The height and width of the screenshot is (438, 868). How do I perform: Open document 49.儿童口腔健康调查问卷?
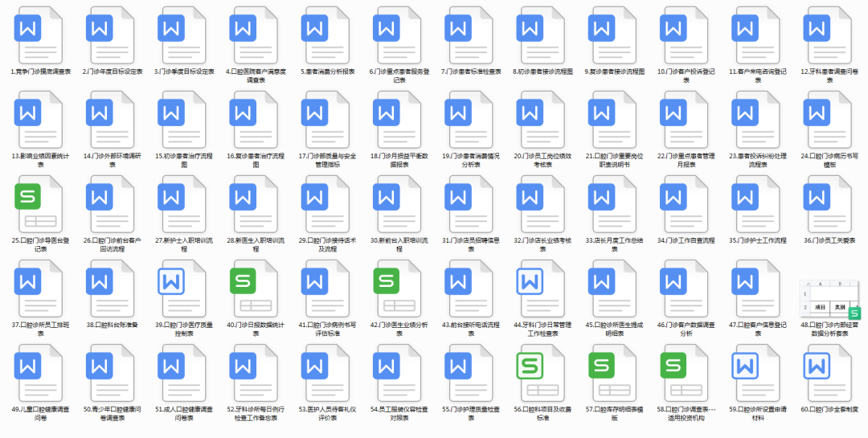point(40,374)
